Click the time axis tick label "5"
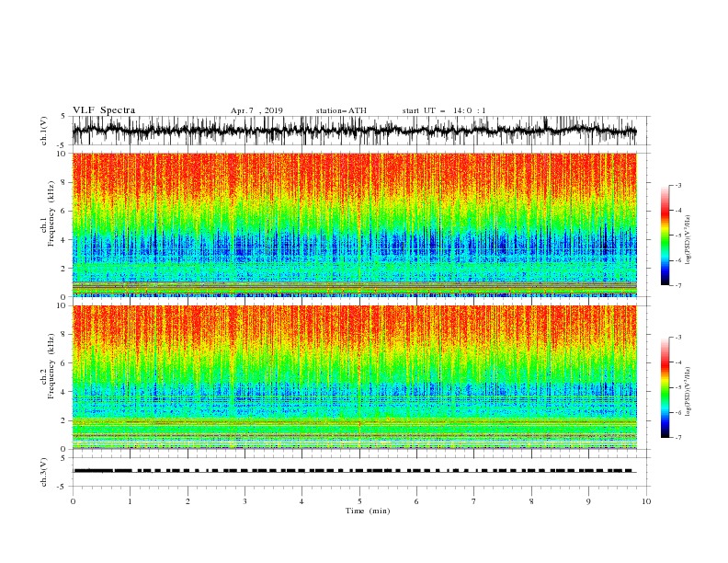The image size is (728, 563). tap(359, 501)
